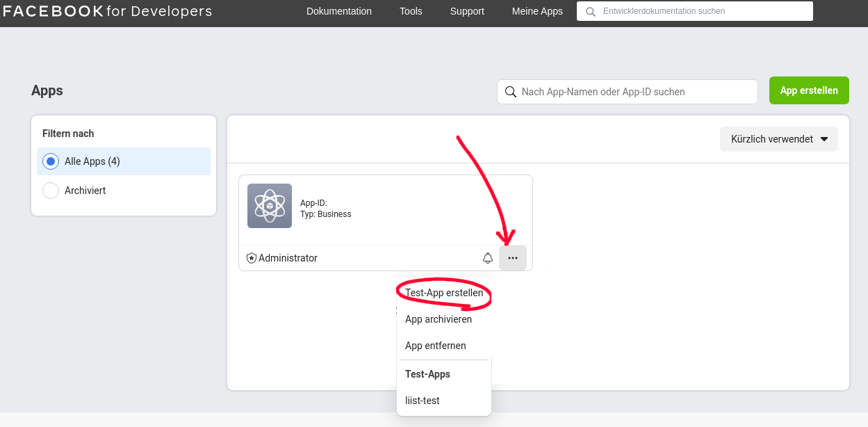This screenshot has width=868, height=427.
Task: Click the Administrator shield badge icon
Action: [252, 258]
